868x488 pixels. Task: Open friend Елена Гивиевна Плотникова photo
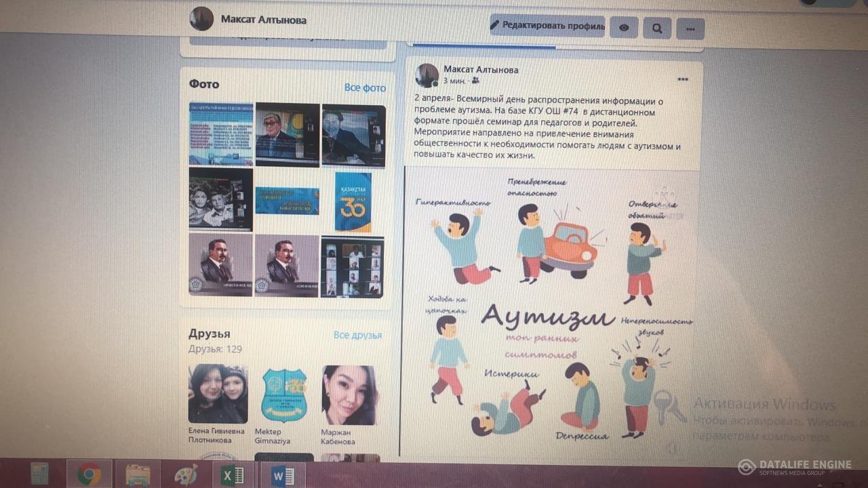[x=218, y=394]
